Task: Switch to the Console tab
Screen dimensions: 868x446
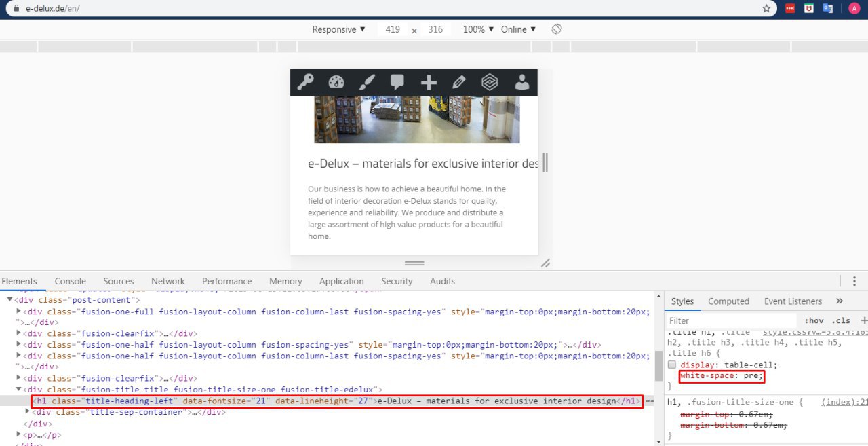Action: tap(71, 281)
